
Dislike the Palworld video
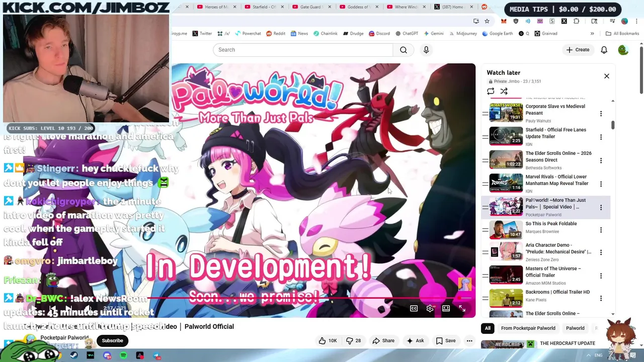[x=354, y=340]
